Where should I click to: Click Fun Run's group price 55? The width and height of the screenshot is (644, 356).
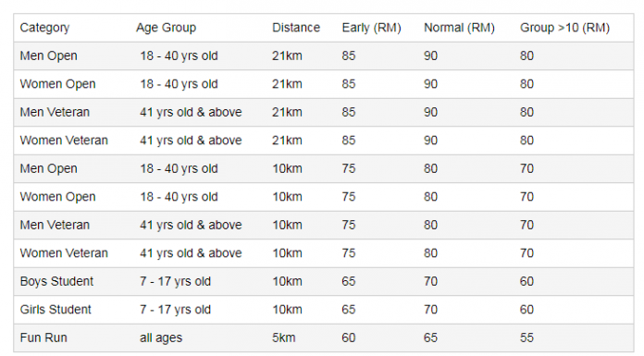(526, 338)
